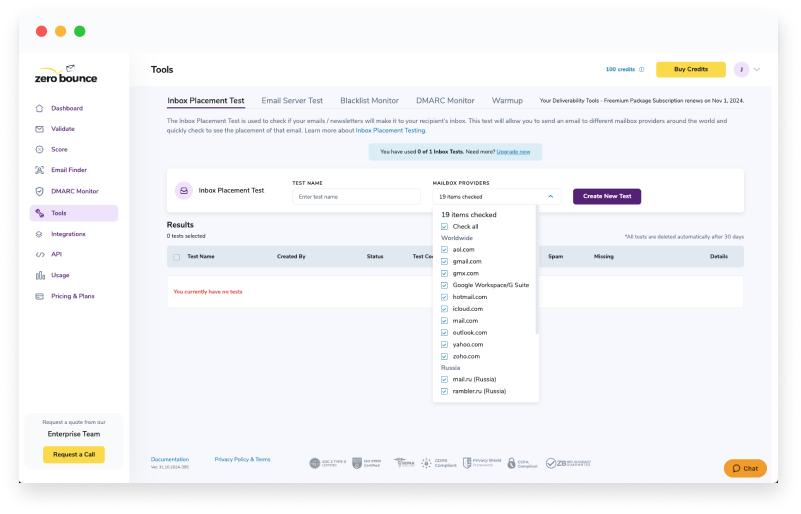The height and width of the screenshot is (514, 801).
Task: Uncheck the aol.com provider
Action: pyautogui.click(x=444, y=250)
